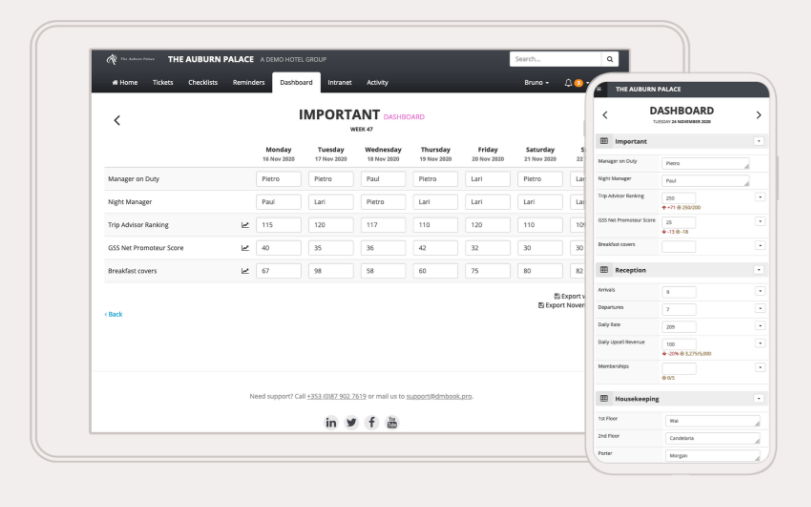Show GSS Net Promoteur Score chart icon
811x507 pixels.
point(245,248)
